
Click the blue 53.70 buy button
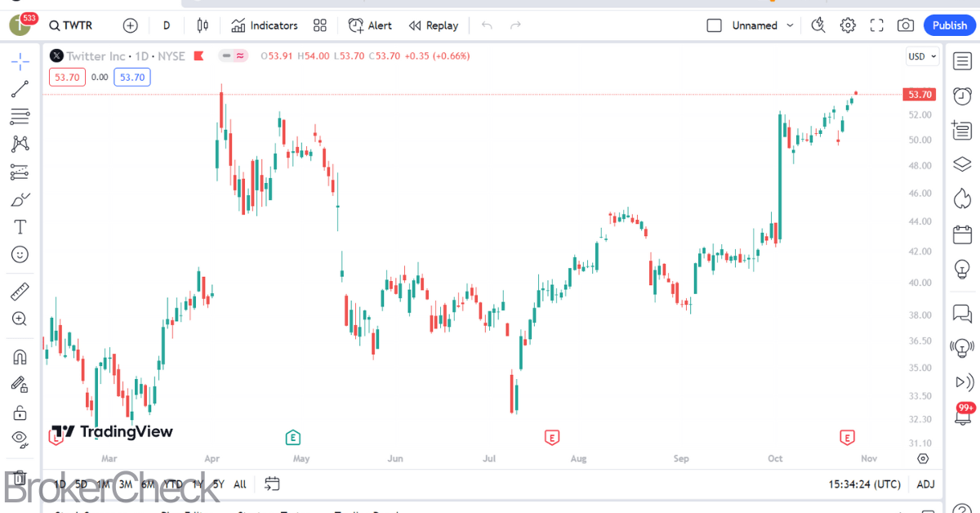131,78
